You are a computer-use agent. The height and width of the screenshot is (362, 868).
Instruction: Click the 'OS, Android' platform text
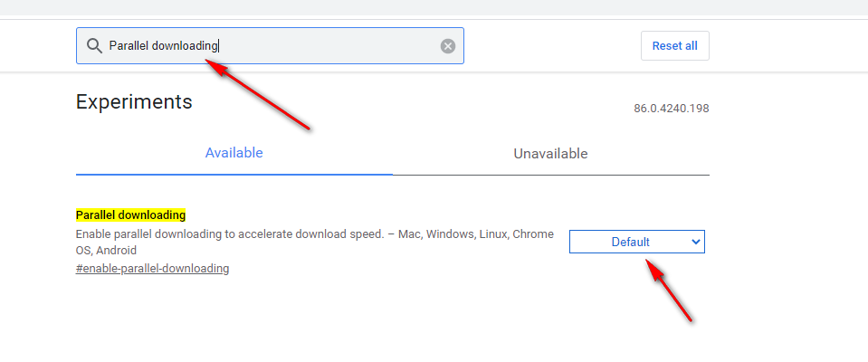[x=106, y=250]
